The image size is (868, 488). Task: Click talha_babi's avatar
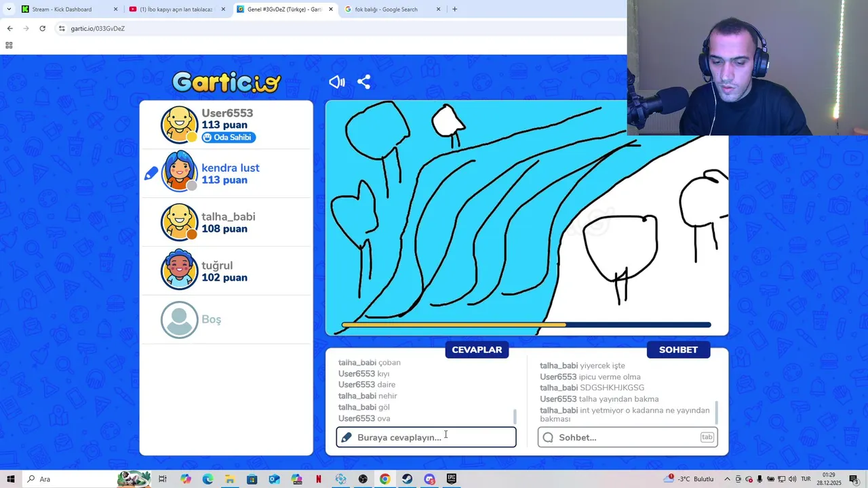[179, 222]
